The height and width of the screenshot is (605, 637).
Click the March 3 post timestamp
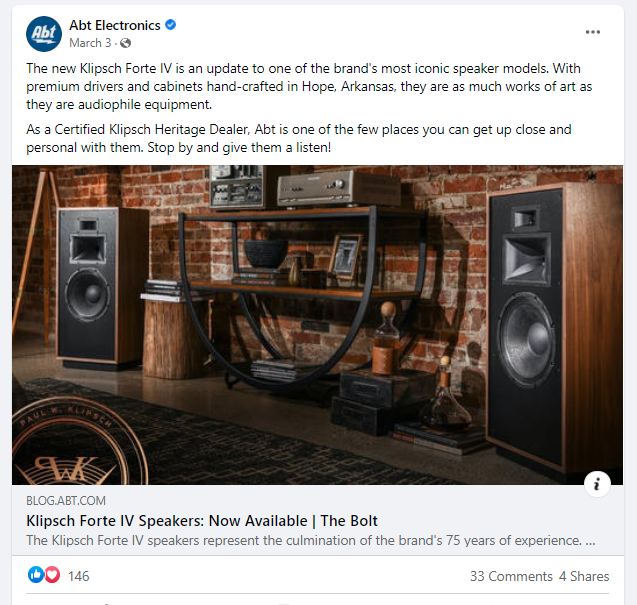90,43
